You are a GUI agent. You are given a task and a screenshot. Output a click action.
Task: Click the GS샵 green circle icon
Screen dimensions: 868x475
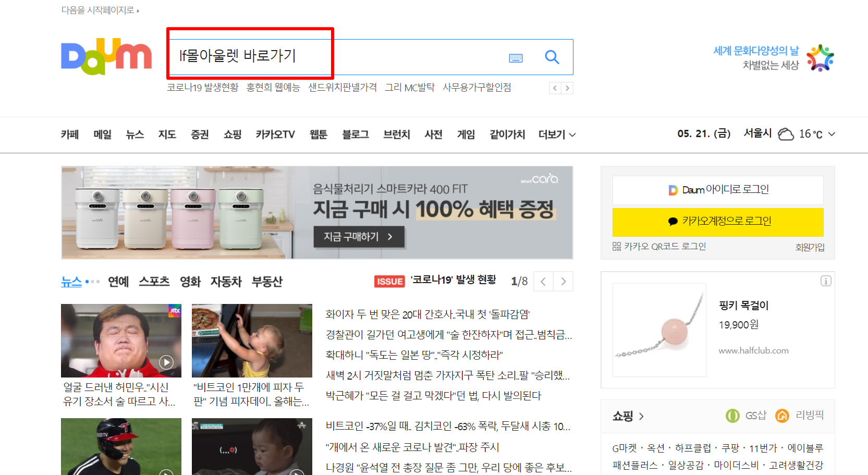coord(732,416)
